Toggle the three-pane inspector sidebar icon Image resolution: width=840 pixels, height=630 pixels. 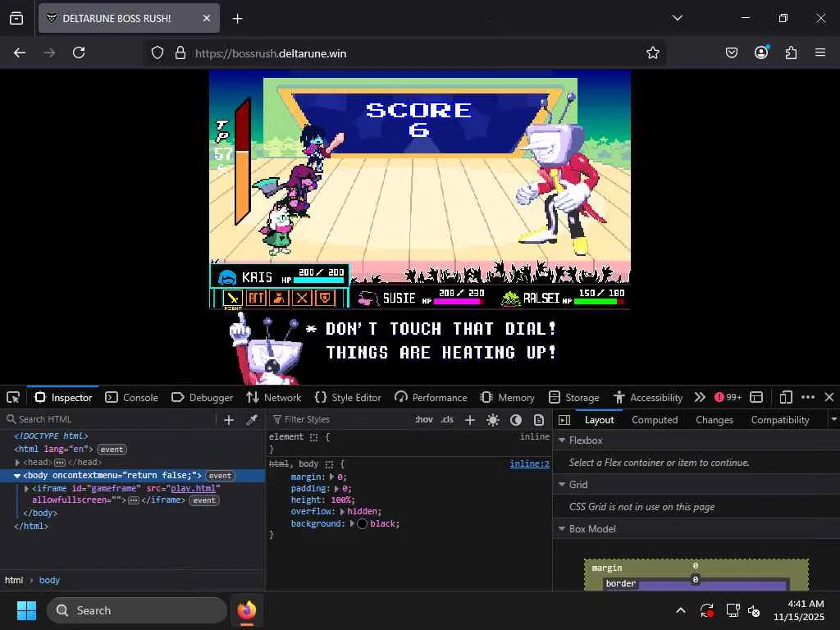tap(564, 420)
